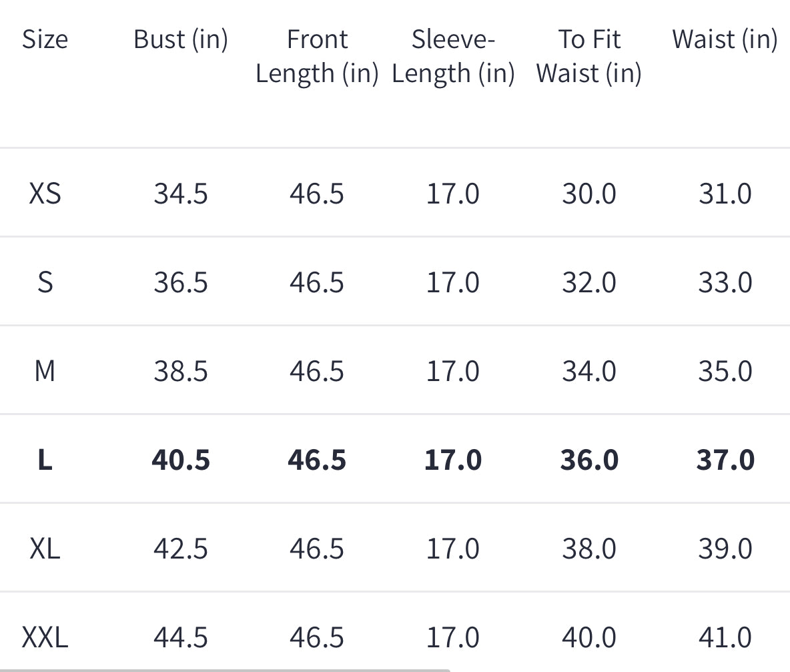Screen dimensions: 790x672
Task: Click the Front Length (in) column header
Action: click(x=317, y=57)
